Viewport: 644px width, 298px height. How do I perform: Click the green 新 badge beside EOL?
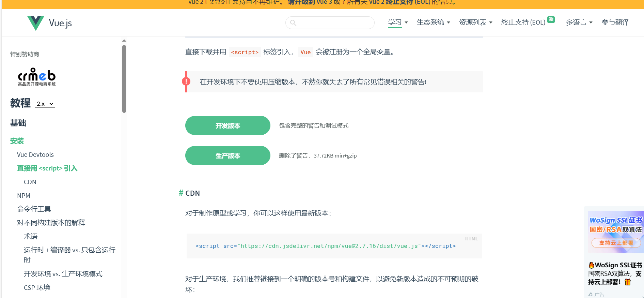(551, 19)
